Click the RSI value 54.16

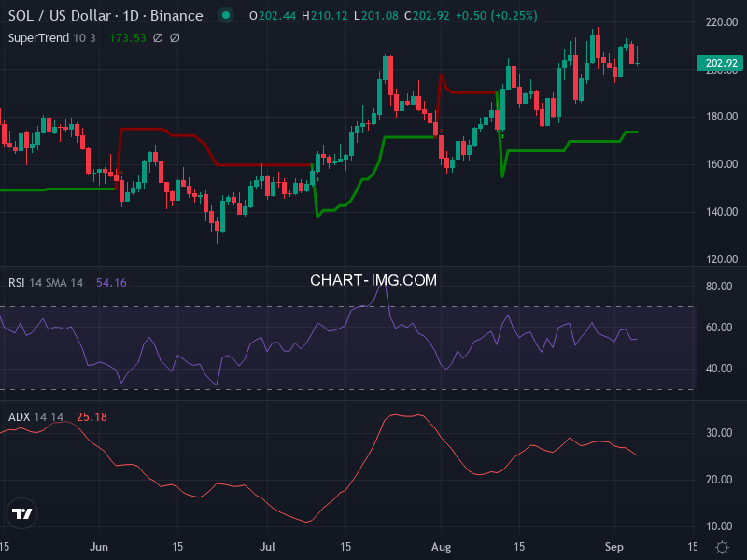point(111,282)
